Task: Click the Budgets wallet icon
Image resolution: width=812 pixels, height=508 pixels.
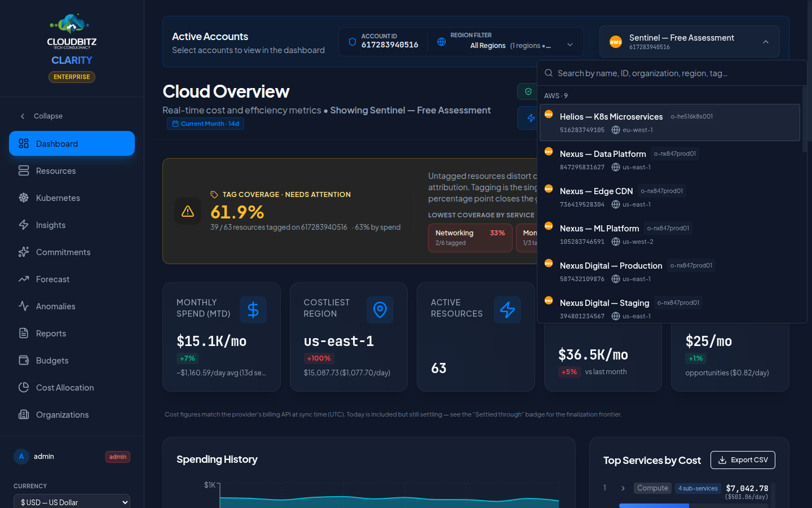Action: coord(24,360)
